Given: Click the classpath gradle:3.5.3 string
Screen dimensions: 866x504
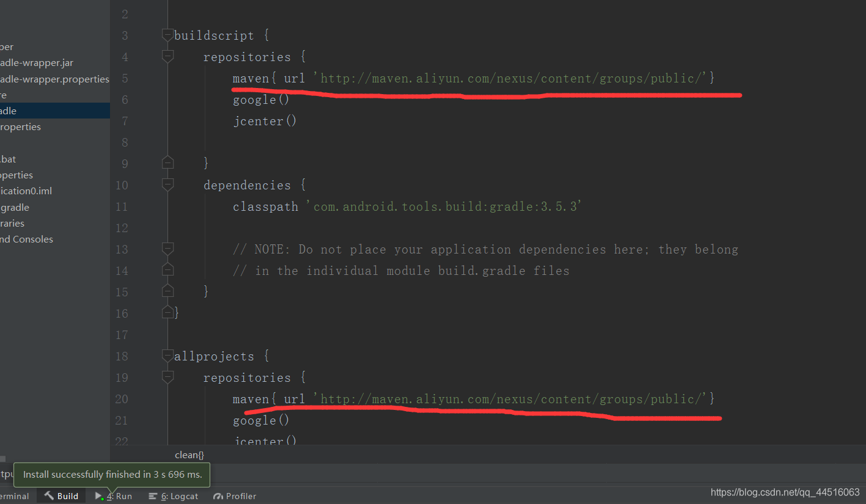Looking at the screenshot, I should coord(444,206).
